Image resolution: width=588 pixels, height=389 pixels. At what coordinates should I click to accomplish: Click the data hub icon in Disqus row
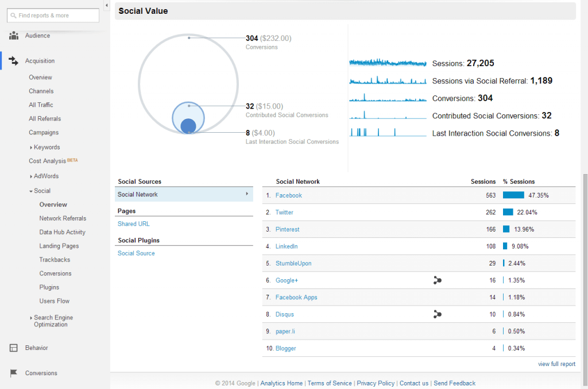pos(437,314)
